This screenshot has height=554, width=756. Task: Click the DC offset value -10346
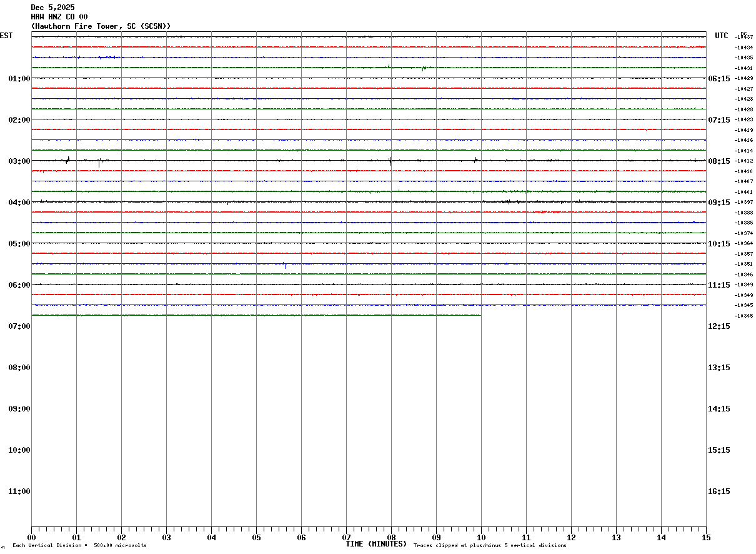tap(744, 274)
